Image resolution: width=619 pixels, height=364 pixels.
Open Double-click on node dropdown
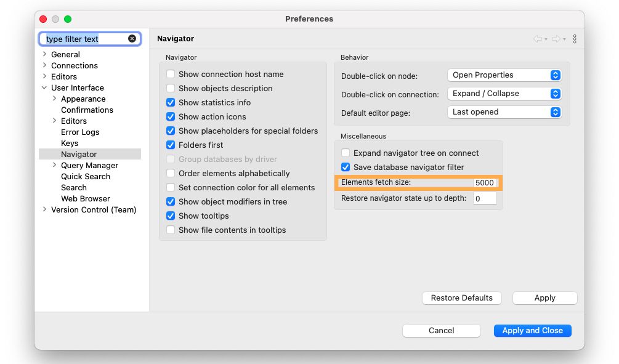tap(504, 75)
